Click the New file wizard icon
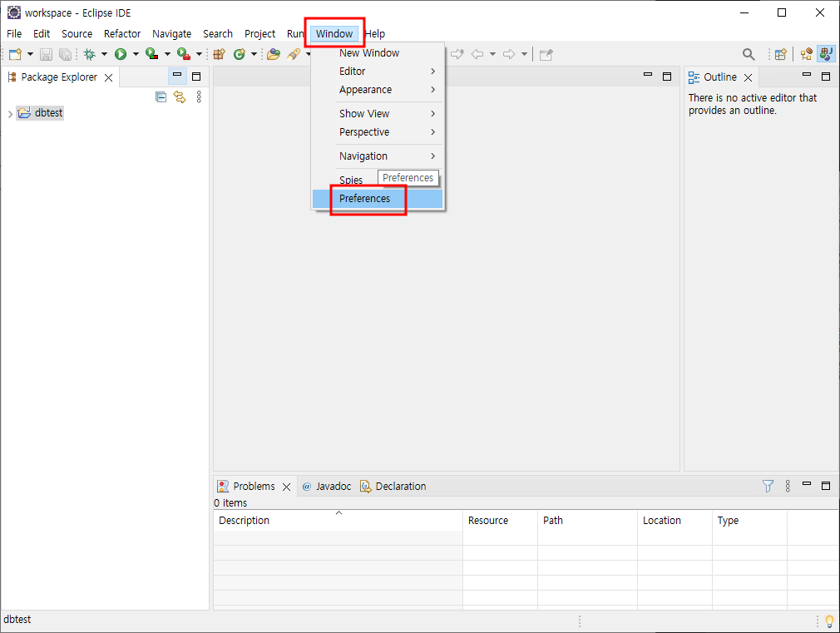 [16, 54]
